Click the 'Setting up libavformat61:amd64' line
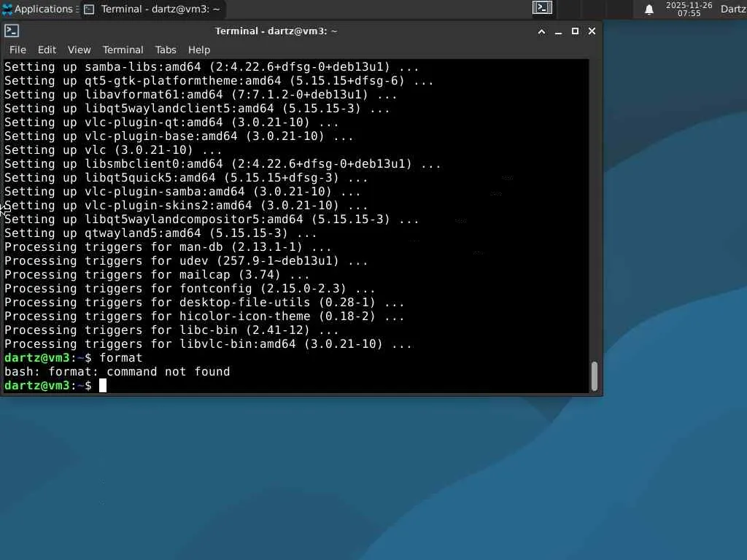 pyautogui.click(x=201, y=95)
